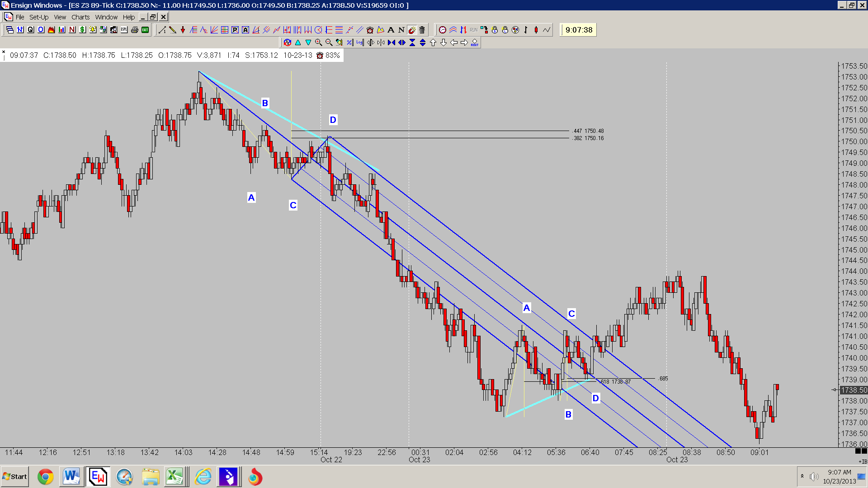Toggle the percent scale button
This screenshot has width=868, height=488.
pyautogui.click(x=349, y=42)
